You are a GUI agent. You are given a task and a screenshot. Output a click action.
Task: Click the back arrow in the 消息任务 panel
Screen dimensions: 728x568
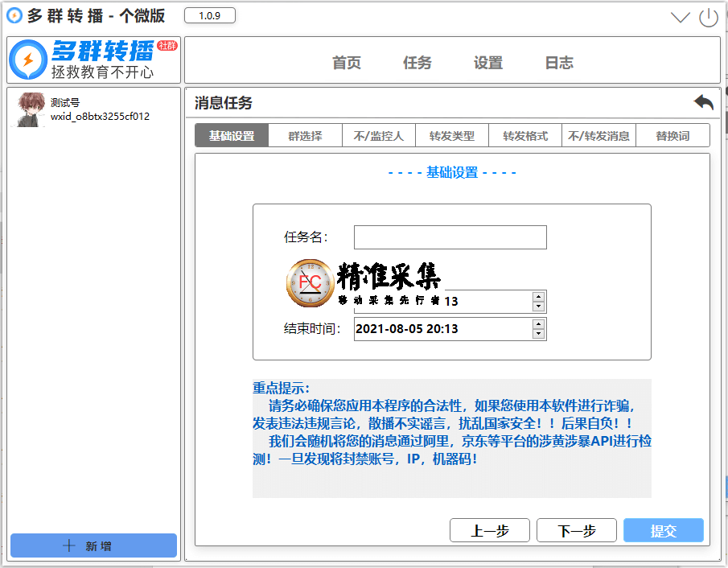703,102
